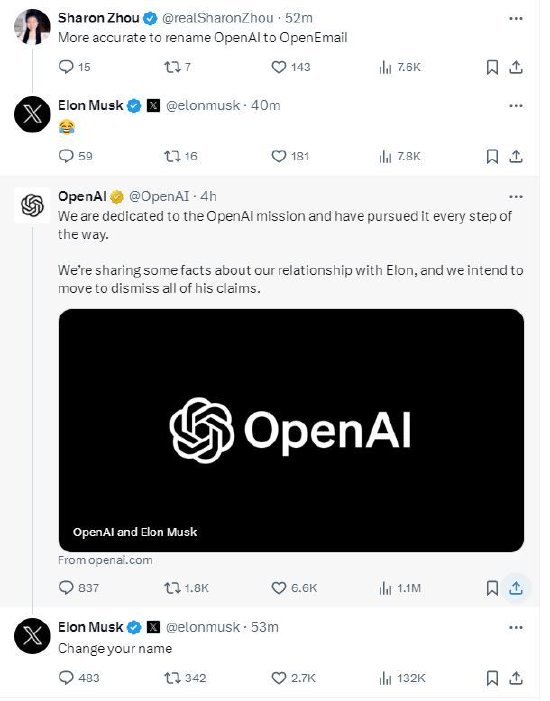The height and width of the screenshot is (701, 550).
Task: Reply to Sharon Zhou's OpenEmail tweet
Action: coord(66,67)
